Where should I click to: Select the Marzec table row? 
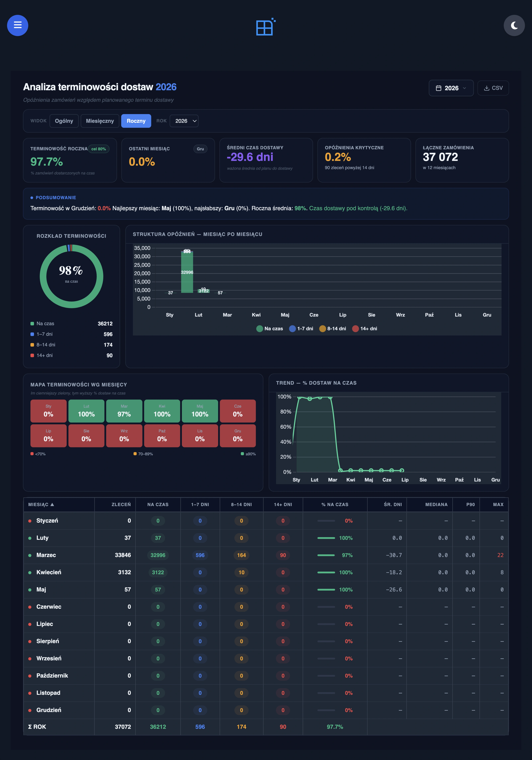pyautogui.click(x=266, y=555)
